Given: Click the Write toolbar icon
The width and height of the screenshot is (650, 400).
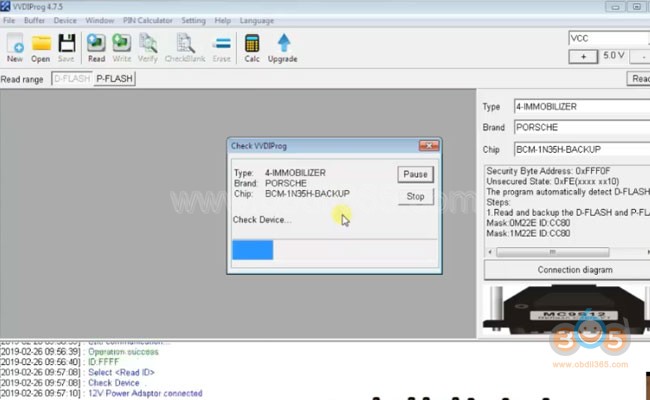Looking at the screenshot, I should [121, 48].
